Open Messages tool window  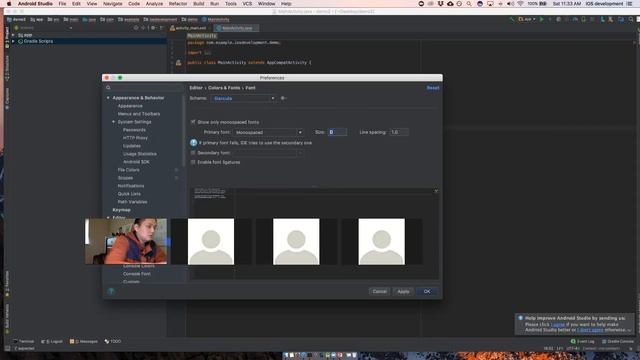coord(84,341)
